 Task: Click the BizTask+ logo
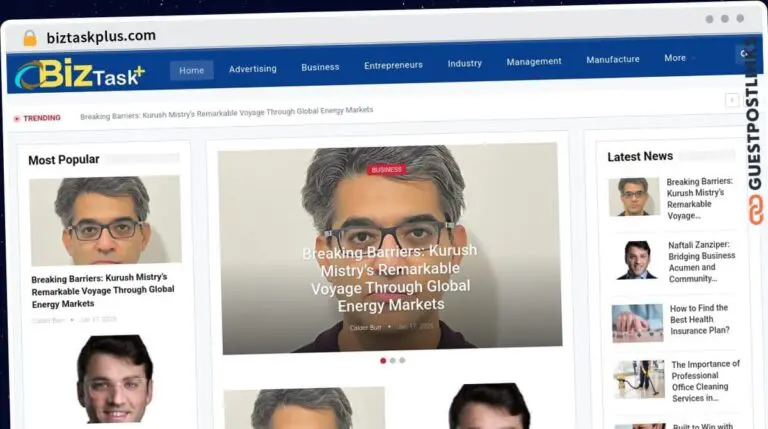click(79, 72)
